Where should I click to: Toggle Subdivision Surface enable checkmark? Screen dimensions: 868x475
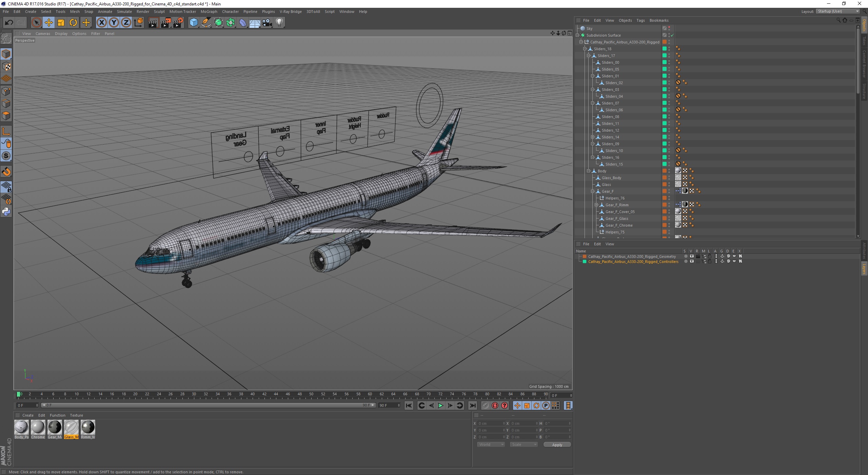pyautogui.click(x=672, y=35)
